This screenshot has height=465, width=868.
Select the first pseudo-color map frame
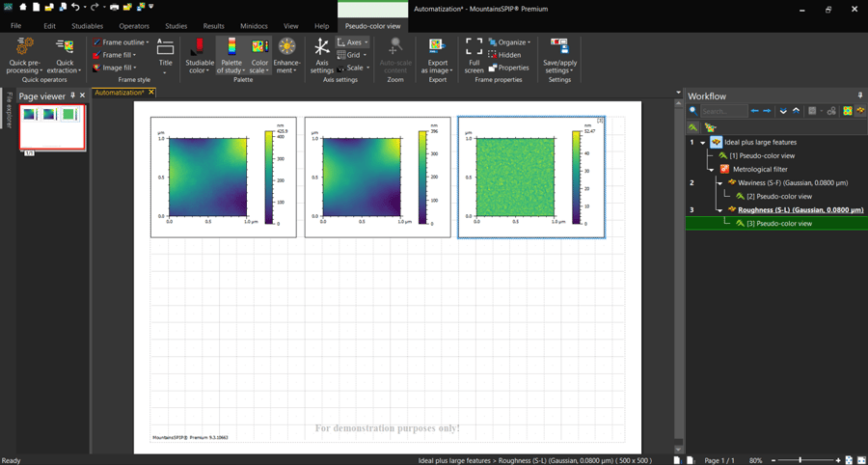click(x=224, y=178)
